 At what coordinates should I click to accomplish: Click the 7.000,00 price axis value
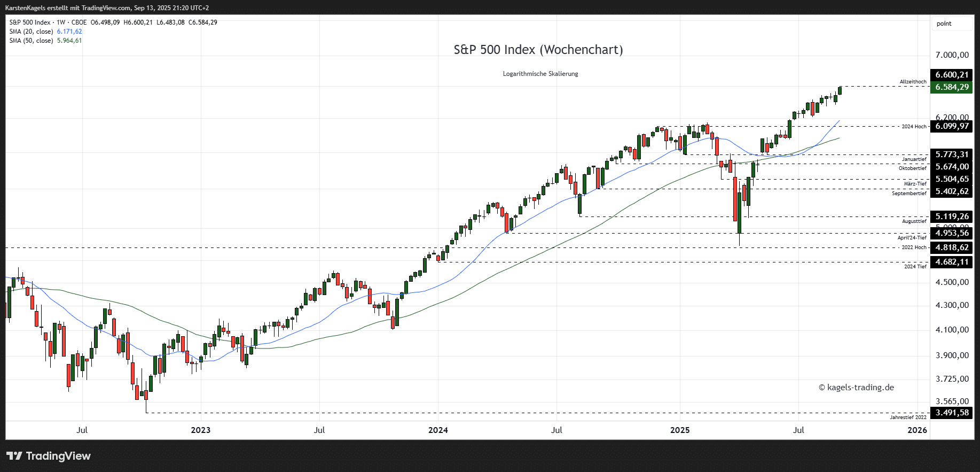point(952,55)
